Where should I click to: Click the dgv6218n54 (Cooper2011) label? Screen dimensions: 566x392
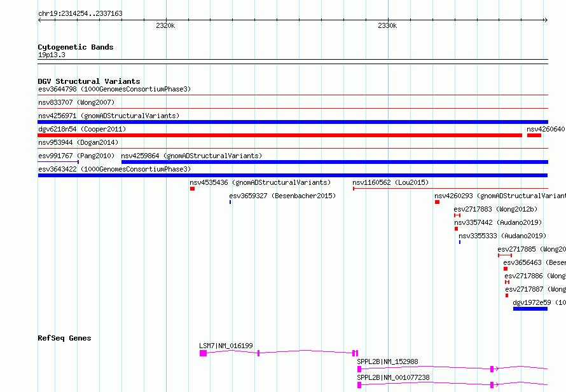82,129
